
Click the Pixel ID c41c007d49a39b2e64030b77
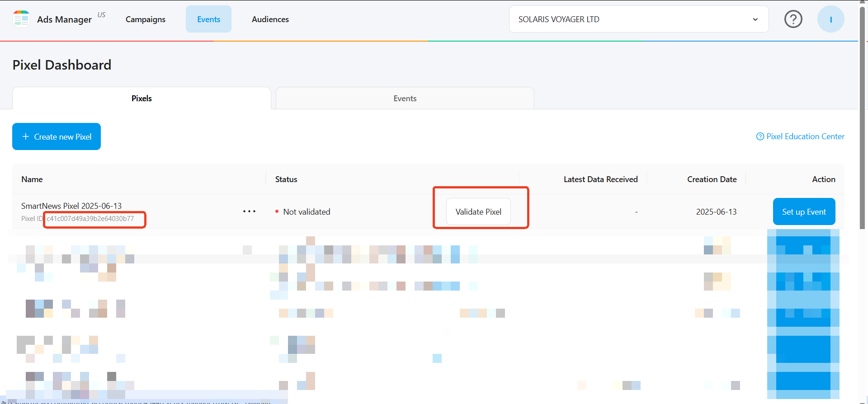pyautogui.click(x=90, y=219)
